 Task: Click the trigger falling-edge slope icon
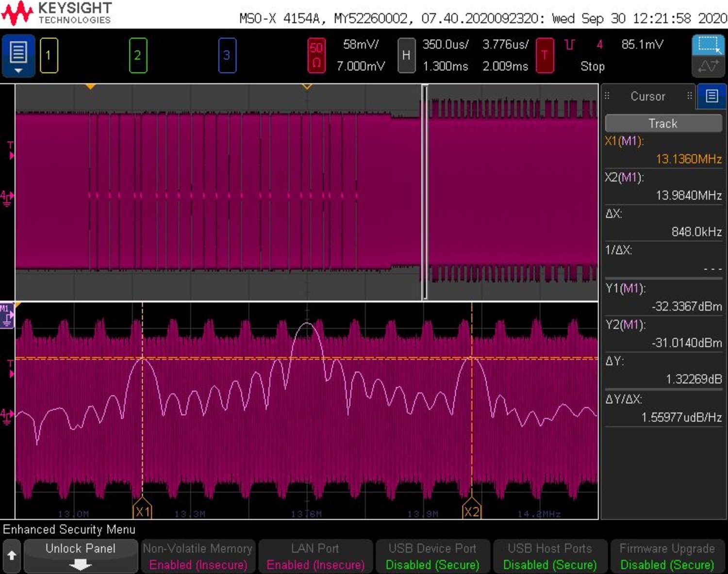pyautogui.click(x=569, y=45)
